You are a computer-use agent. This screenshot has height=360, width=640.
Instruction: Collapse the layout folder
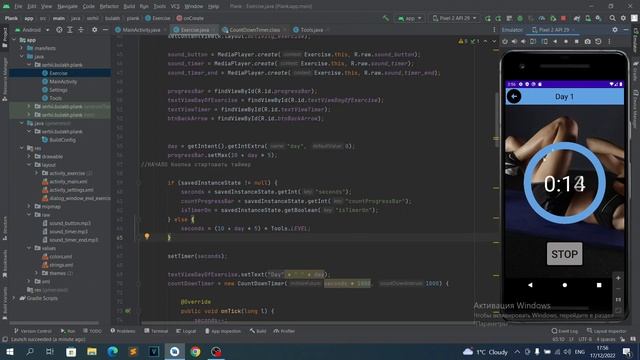(x=29, y=165)
